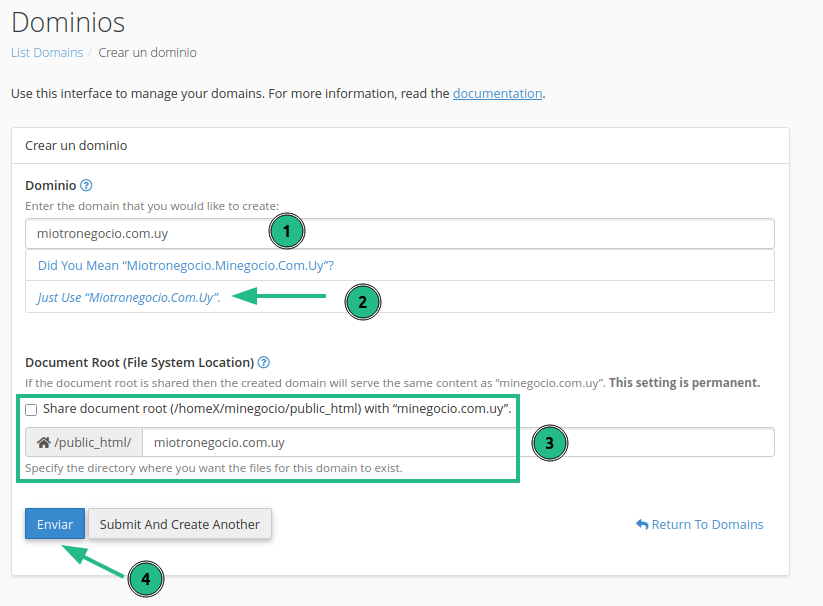Open the documentation link
The height and width of the screenshot is (606, 823).
pos(497,93)
